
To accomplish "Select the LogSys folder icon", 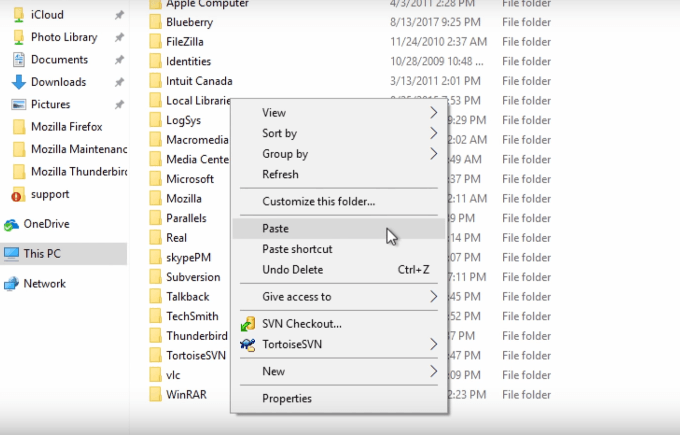I will (155, 120).
